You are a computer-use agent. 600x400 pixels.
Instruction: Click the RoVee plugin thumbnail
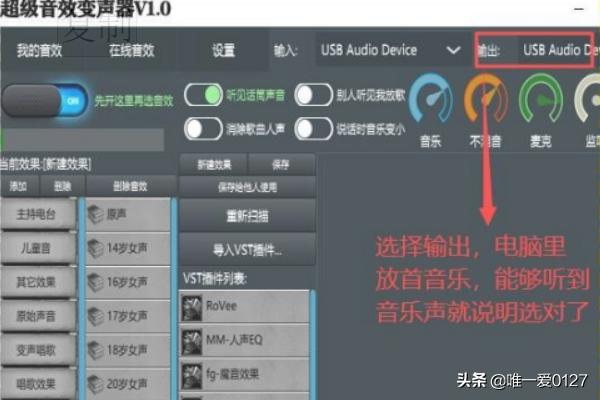pos(192,307)
